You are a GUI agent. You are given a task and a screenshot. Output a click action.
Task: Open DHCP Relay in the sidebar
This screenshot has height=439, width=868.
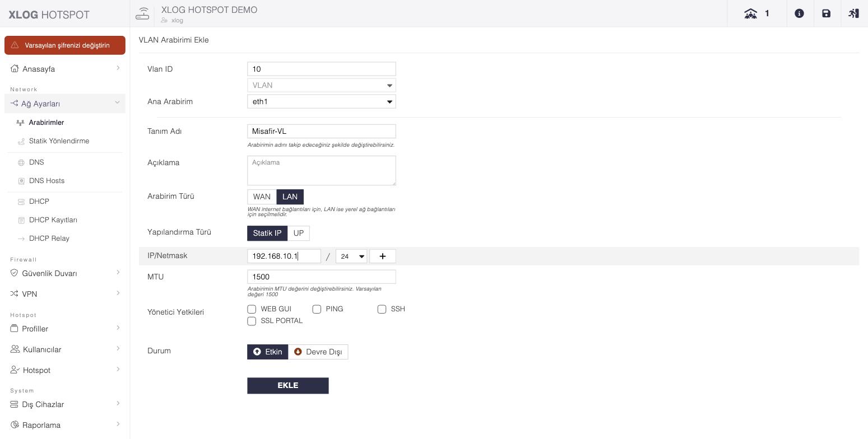click(49, 239)
